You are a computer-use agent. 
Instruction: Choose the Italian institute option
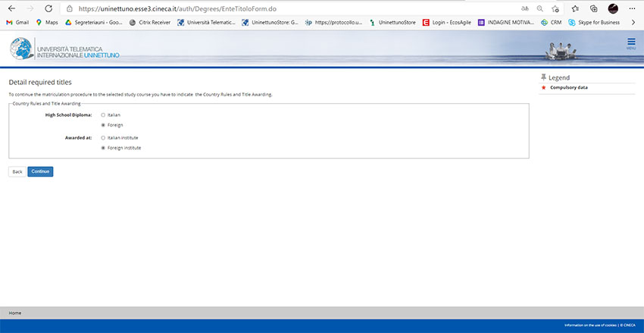click(x=103, y=137)
